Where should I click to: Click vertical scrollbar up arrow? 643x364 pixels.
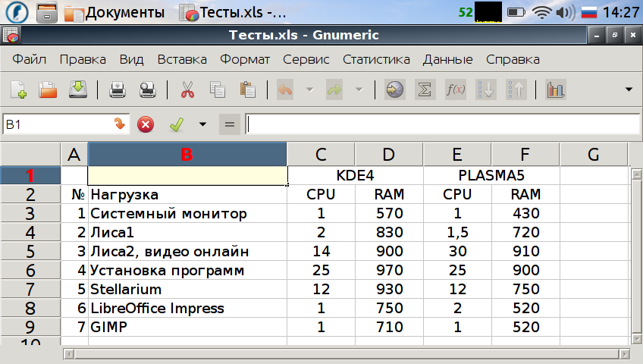pyautogui.click(x=636, y=175)
